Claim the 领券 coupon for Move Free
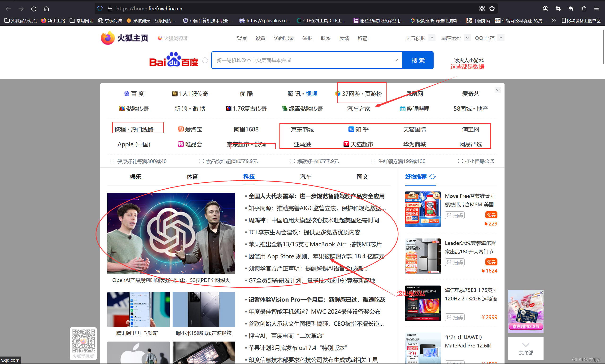605x364 pixels. pos(491,215)
